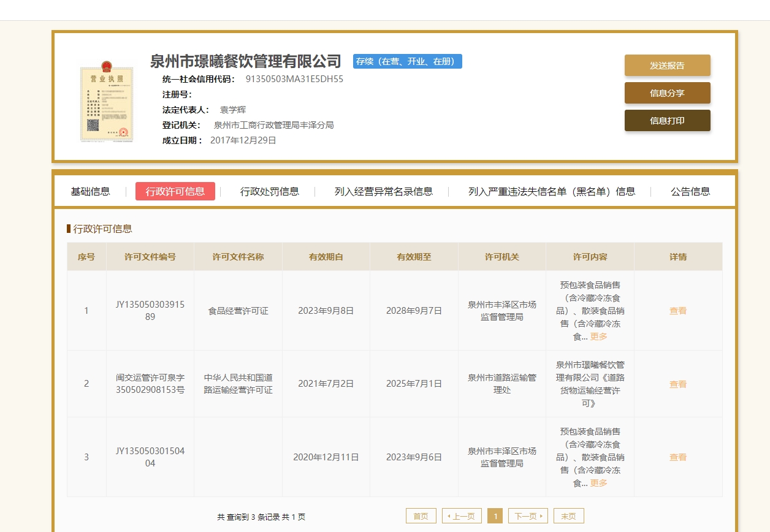Click 泉州市丰泽区市场监督管理局 in row 1
The image size is (770, 532).
[502, 311]
